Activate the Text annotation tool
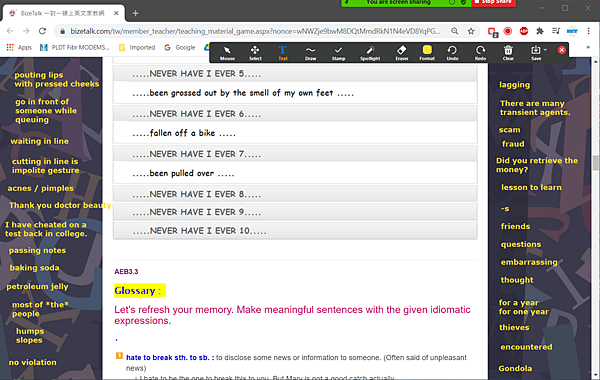Viewport: 600px width, 380px height. 282,52
